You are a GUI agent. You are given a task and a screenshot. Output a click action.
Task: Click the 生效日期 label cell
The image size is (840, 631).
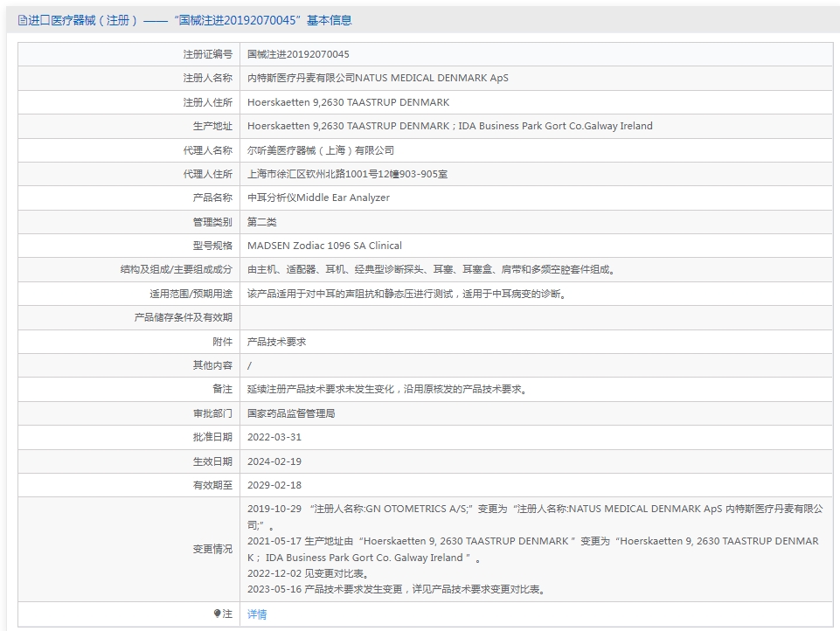click(x=128, y=461)
